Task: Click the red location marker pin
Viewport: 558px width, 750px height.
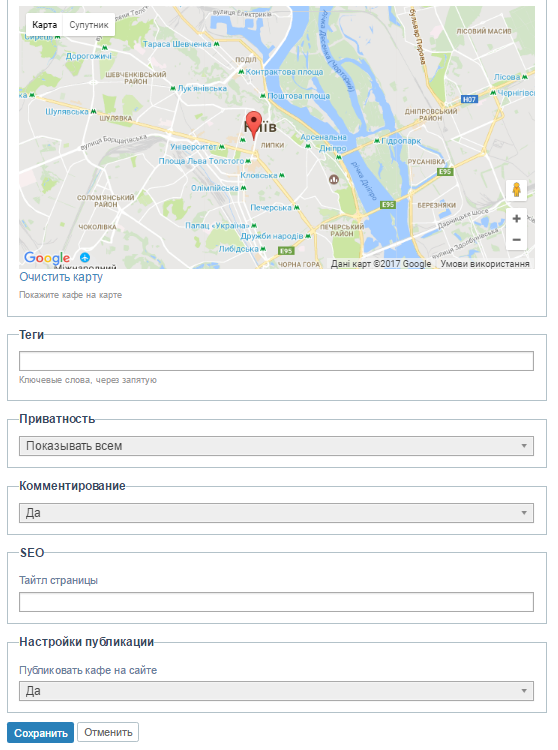Action: click(x=253, y=125)
